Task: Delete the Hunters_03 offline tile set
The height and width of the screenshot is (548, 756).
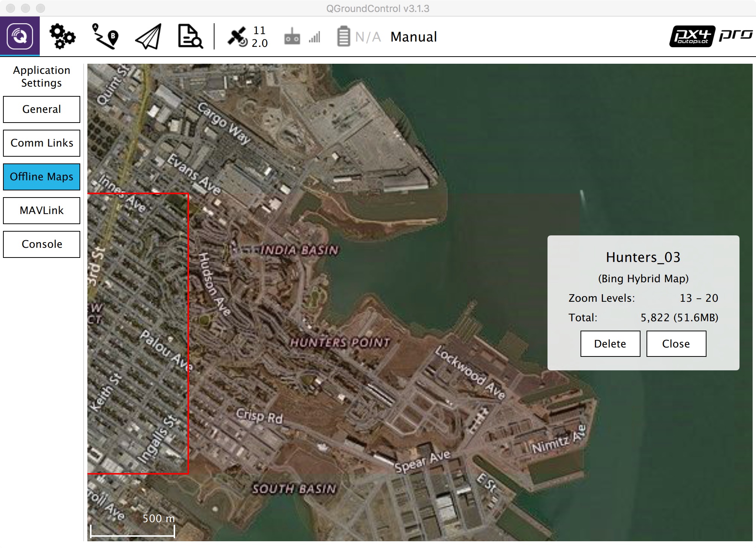Action: tap(610, 343)
